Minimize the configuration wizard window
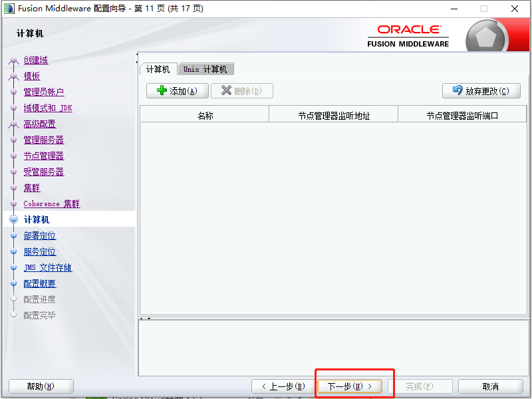Viewport: 532px width, 399px height. coord(454,9)
